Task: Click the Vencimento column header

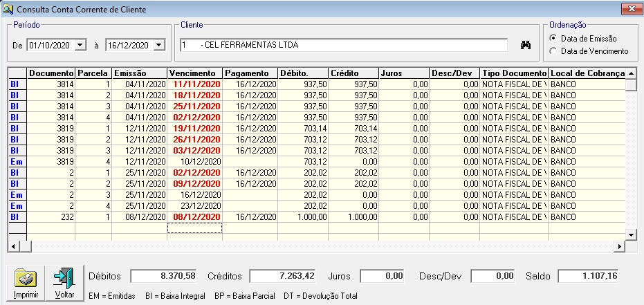Action: (x=194, y=73)
